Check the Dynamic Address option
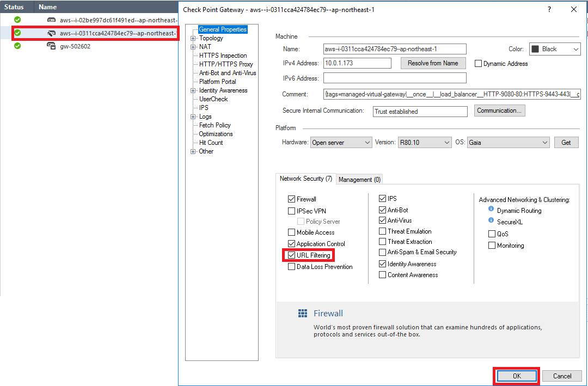 click(478, 63)
